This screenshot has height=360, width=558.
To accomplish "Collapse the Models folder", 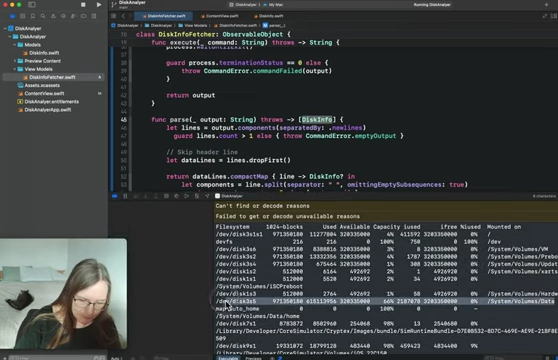I will (15, 45).
